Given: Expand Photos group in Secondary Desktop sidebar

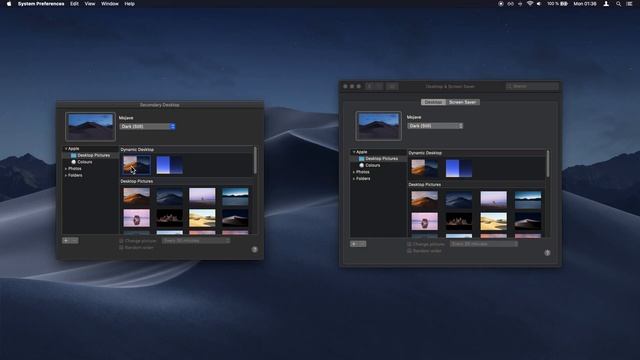Looking at the screenshot, I should coord(66,169).
